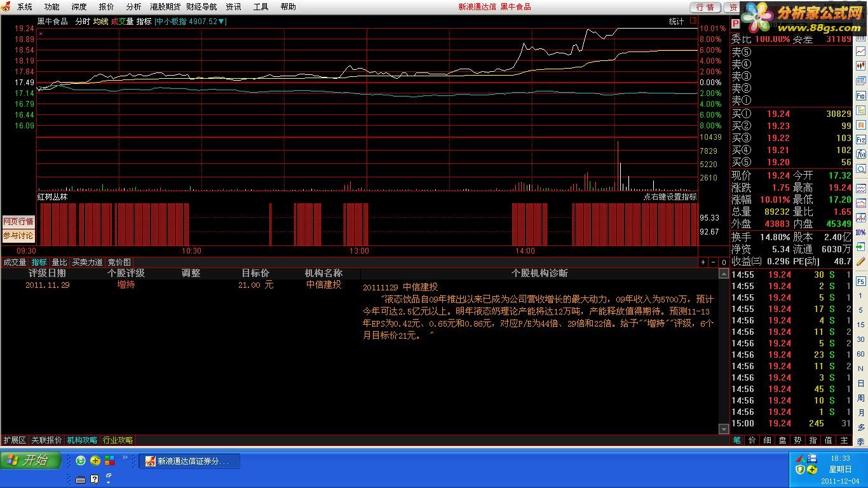Viewport: 868px width, 488px height.
Task: Select the 季 quarterly period
Action: [861, 442]
